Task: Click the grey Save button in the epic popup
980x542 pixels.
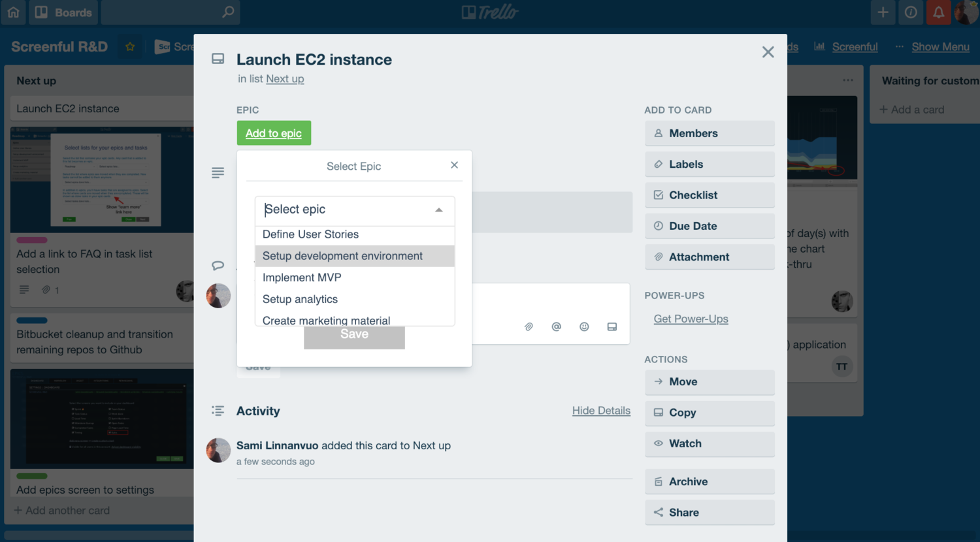Action: click(354, 336)
